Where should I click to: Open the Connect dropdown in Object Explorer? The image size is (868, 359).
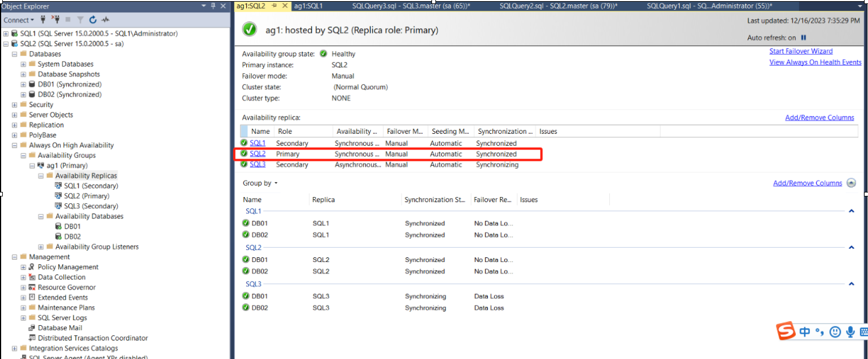pos(19,20)
